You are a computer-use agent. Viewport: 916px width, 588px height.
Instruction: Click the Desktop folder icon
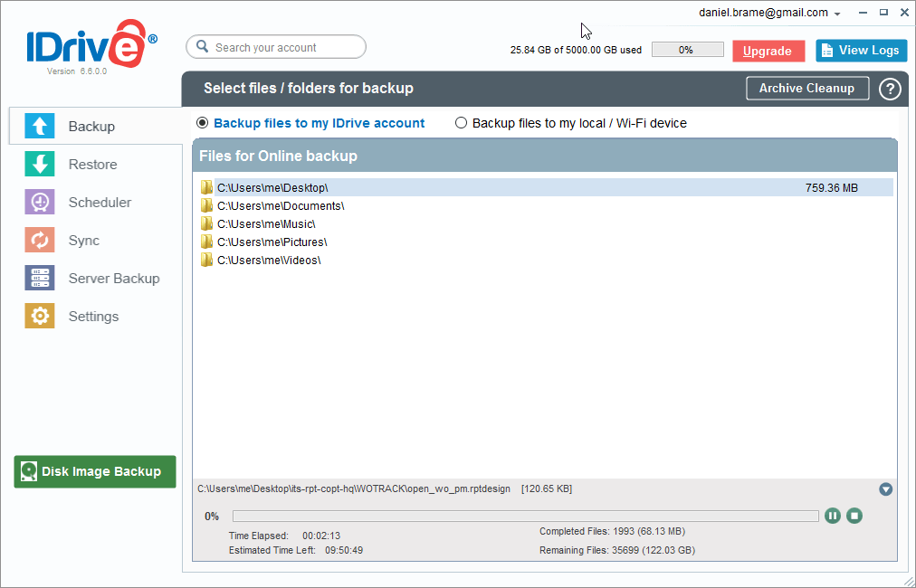click(x=206, y=187)
